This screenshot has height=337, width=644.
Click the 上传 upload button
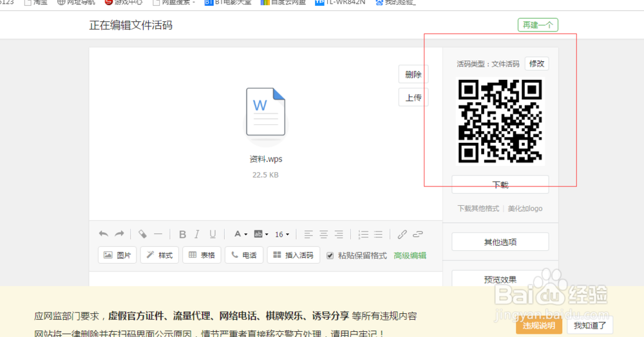coord(413,98)
